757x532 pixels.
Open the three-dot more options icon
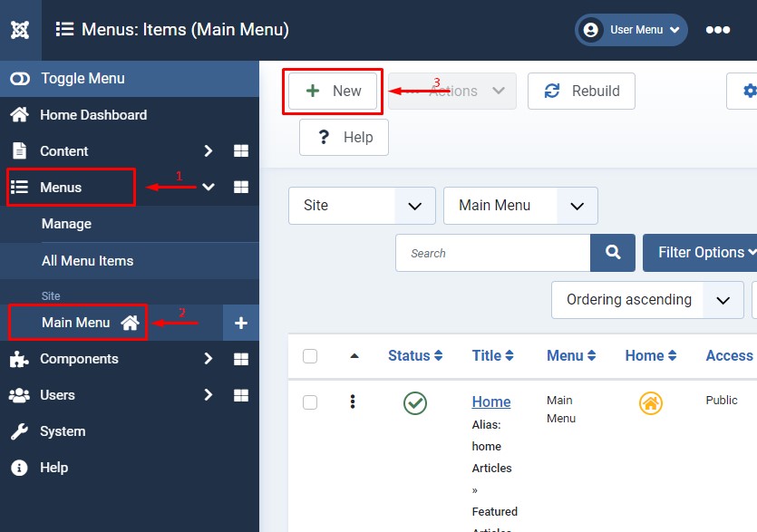717,30
